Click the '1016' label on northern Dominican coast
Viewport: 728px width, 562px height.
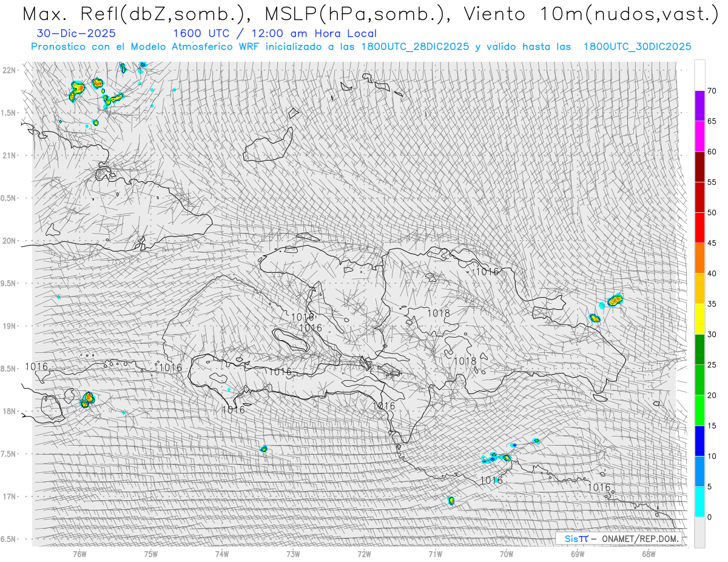click(487, 272)
